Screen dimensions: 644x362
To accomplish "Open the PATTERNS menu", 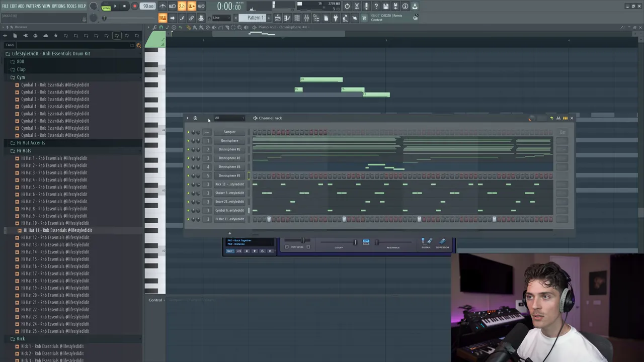I will point(33,6).
